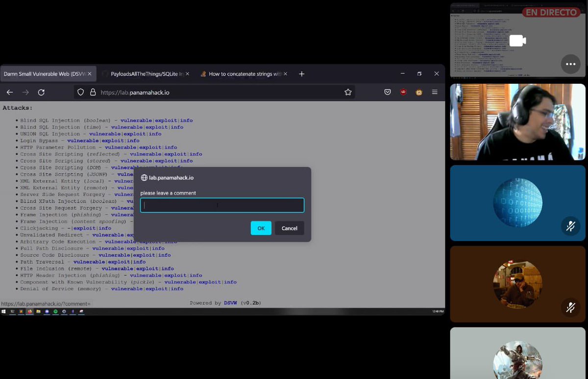Bookmark this page with the star icon

(x=348, y=92)
